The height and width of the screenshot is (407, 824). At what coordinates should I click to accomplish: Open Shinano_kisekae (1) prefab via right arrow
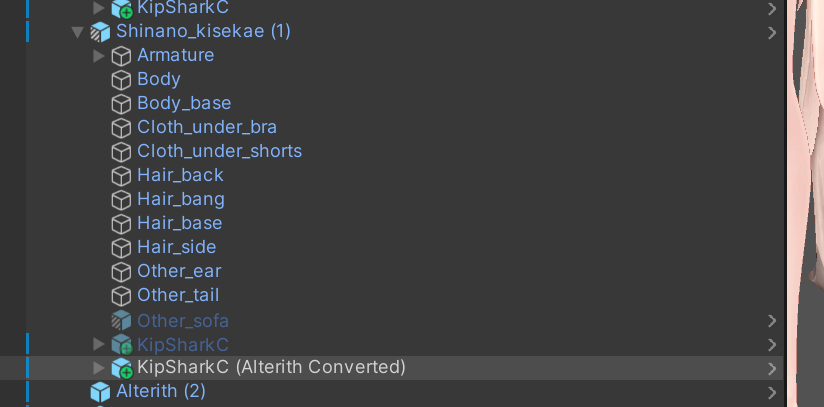click(772, 33)
